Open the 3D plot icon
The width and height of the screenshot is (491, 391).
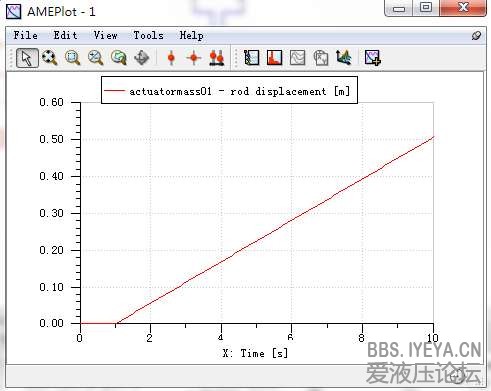coord(344,58)
